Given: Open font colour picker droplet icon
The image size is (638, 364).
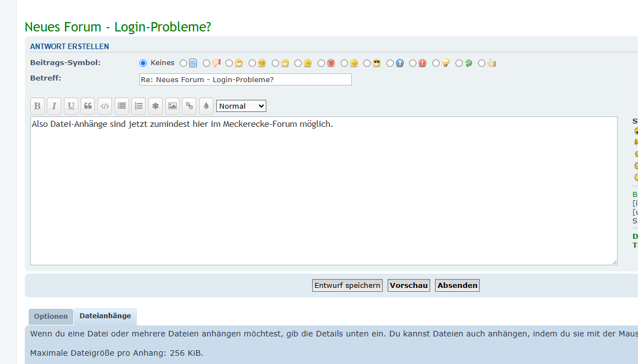Looking at the screenshot, I should click(x=206, y=106).
